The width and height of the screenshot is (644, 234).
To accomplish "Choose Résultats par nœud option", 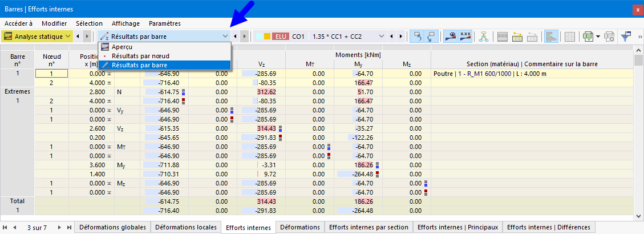I will tap(164, 56).
